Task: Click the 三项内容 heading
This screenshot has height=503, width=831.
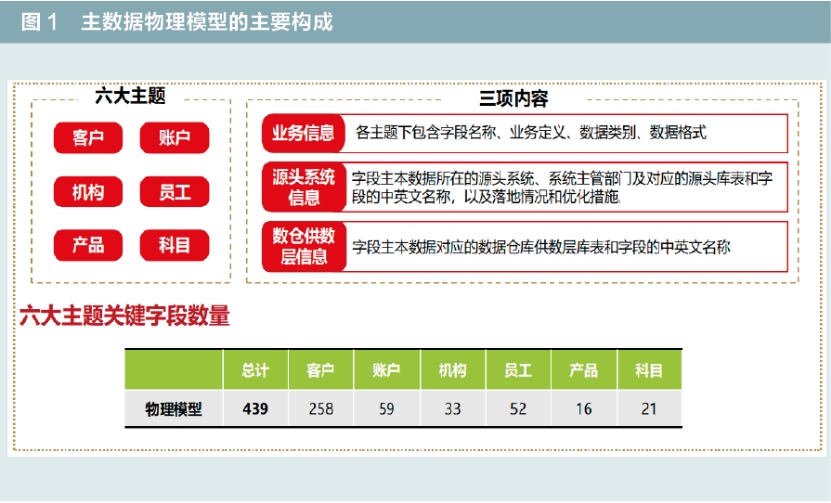Action: pyautogui.click(x=514, y=99)
